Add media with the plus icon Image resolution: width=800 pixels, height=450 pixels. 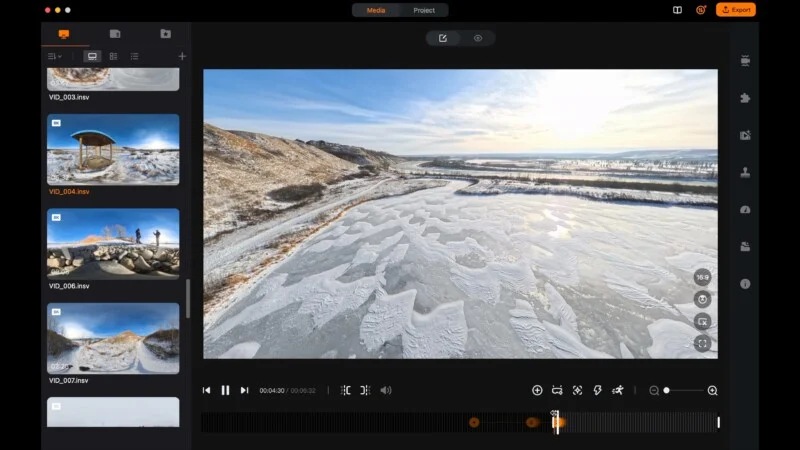tap(182, 56)
